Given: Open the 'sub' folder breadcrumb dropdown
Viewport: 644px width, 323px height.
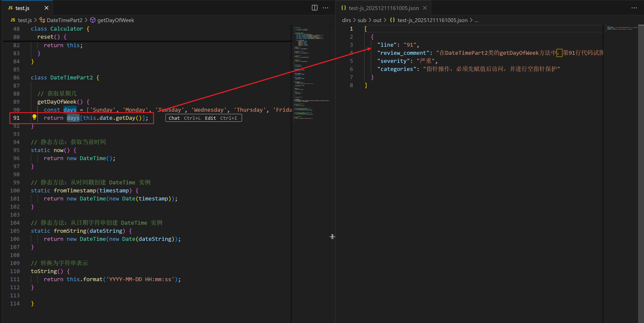Looking at the screenshot, I should pyautogui.click(x=362, y=20).
